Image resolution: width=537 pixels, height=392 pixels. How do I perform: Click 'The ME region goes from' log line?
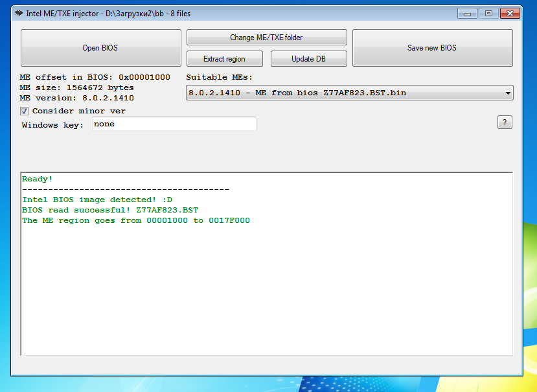pyautogui.click(x=136, y=220)
